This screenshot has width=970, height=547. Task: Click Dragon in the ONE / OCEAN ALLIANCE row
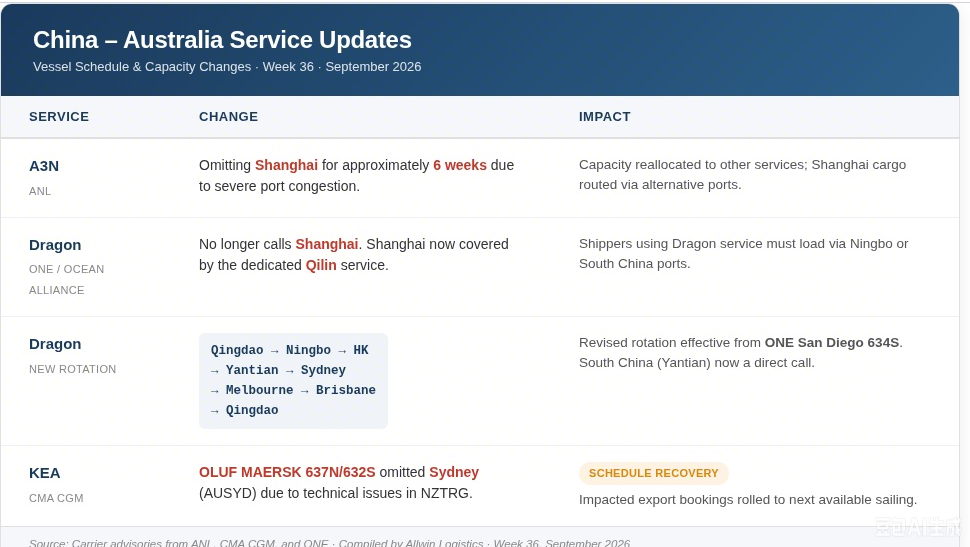coord(55,245)
